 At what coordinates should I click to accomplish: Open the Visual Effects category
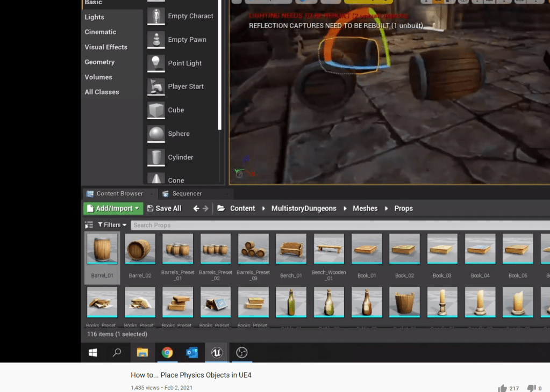(x=106, y=47)
